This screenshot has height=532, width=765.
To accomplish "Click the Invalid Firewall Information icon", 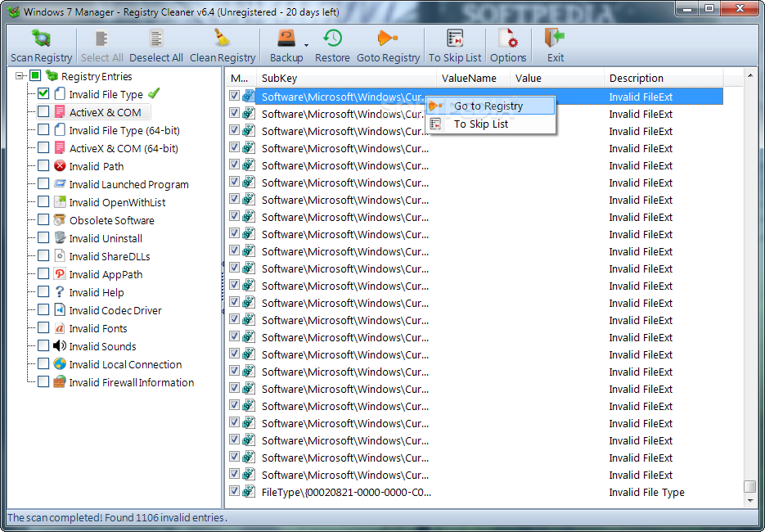I will [60, 382].
